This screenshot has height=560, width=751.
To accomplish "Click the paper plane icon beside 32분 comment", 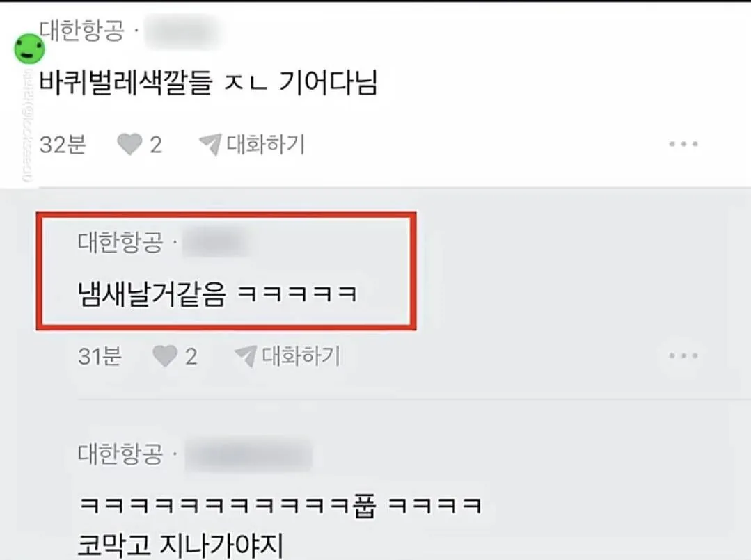I will click(x=210, y=144).
